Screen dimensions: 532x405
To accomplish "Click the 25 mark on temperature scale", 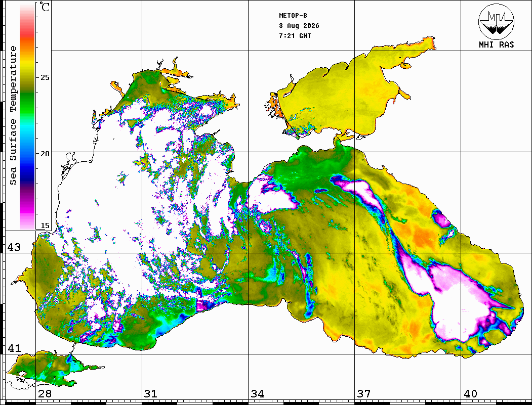I will (45, 77).
